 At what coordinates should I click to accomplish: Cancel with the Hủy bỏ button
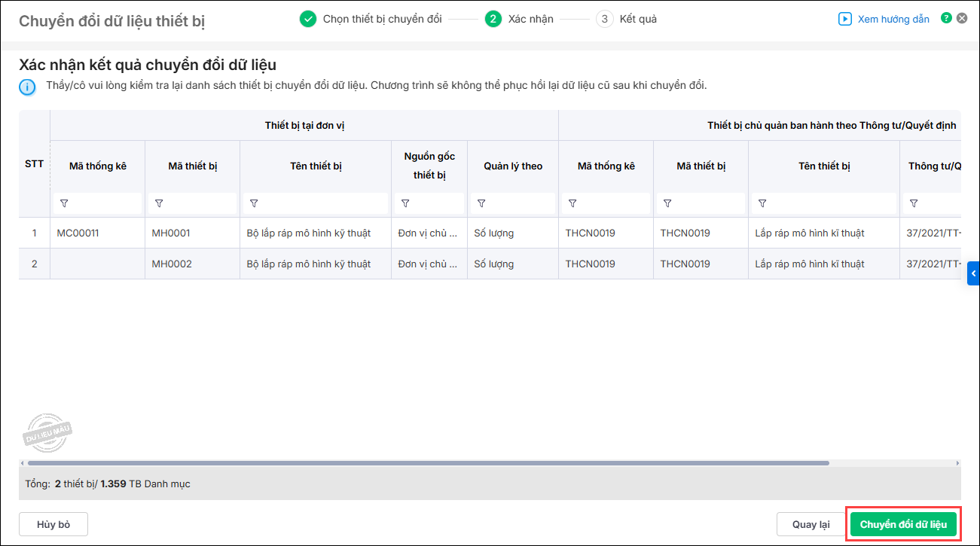click(53, 524)
